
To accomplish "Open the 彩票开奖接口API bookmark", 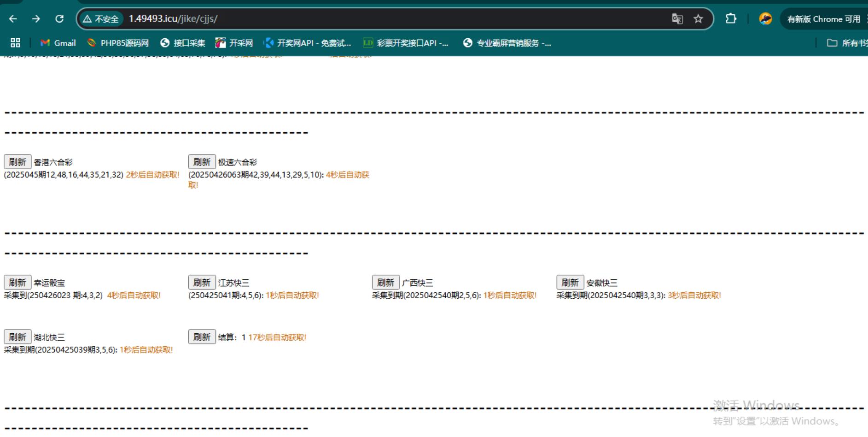I will click(406, 43).
